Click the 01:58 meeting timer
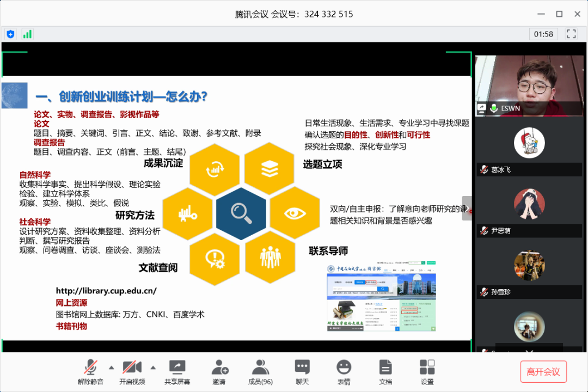The width and height of the screenshot is (588, 392). point(543,34)
